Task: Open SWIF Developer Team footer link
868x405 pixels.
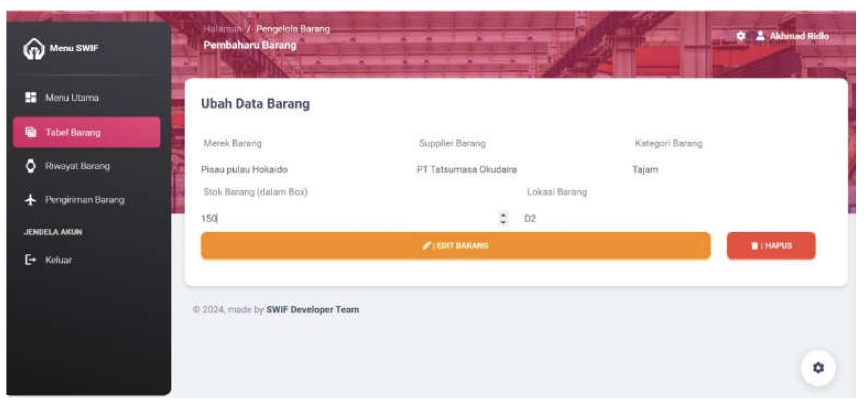Action: 312,310
